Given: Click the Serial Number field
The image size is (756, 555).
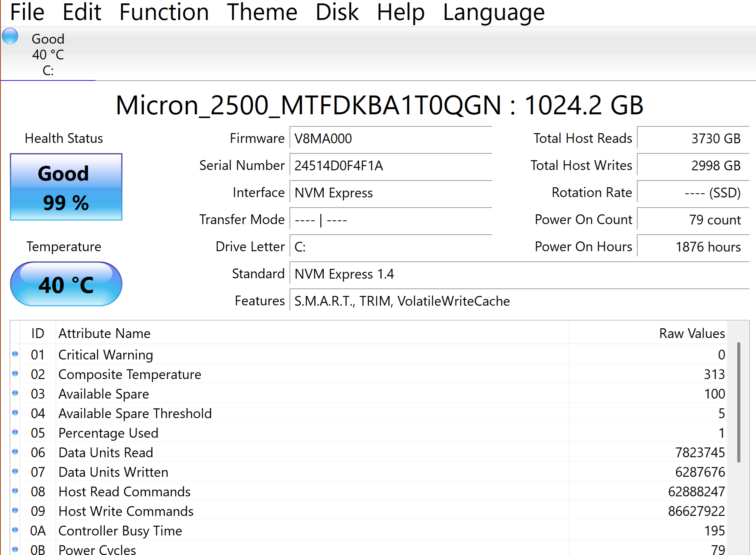Looking at the screenshot, I should [x=391, y=165].
